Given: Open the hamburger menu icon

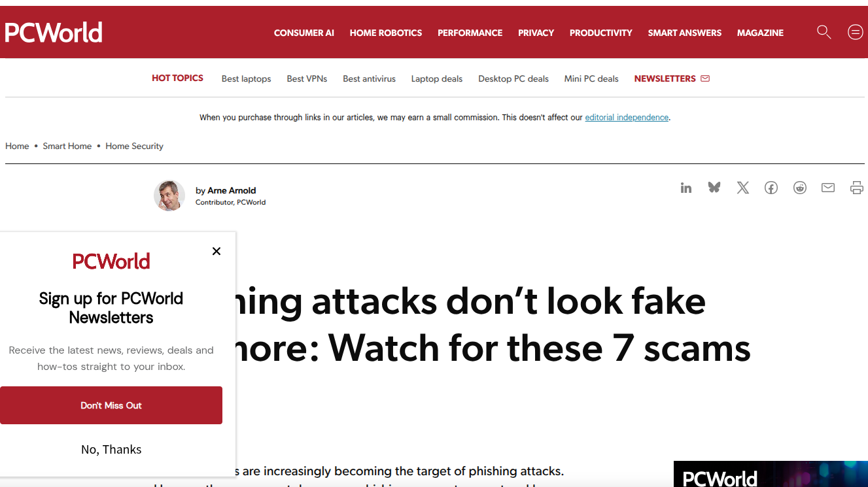Looking at the screenshot, I should 855,32.
